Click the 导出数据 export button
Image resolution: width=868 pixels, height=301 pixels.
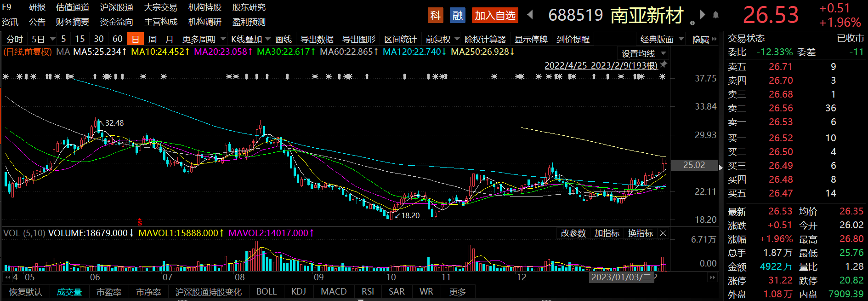[x=317, y=40]
